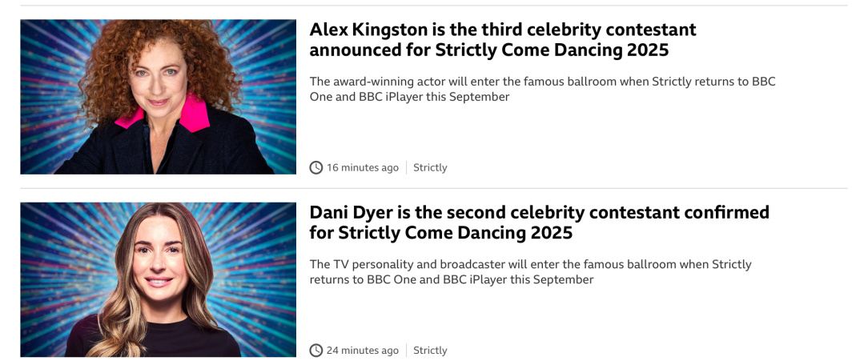Open the Dani Dyer second celebrity contestant headline
868x361 pixels.
pos(539,223)
